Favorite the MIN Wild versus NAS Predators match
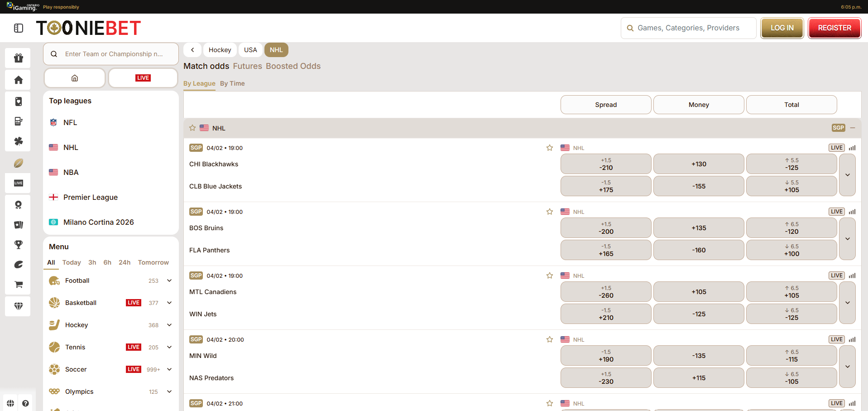The image size is (868, 411). click(x=549, y=339)
